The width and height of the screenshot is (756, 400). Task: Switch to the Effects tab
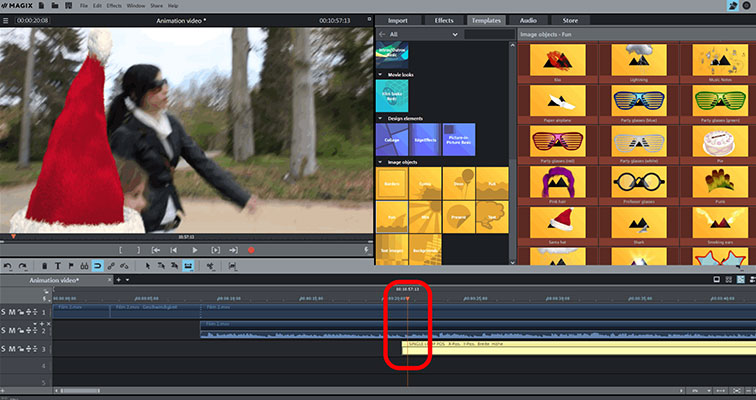(x=443, y=19)
